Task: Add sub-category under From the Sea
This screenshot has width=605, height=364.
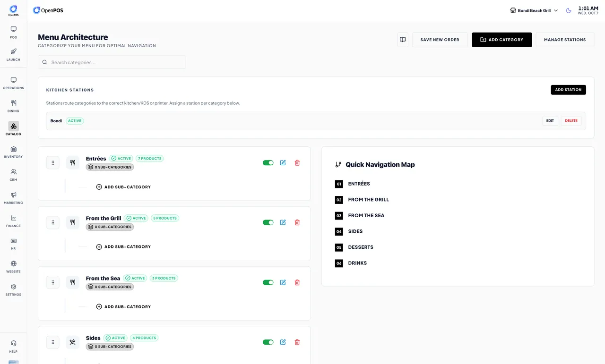Action: (123, 307)
